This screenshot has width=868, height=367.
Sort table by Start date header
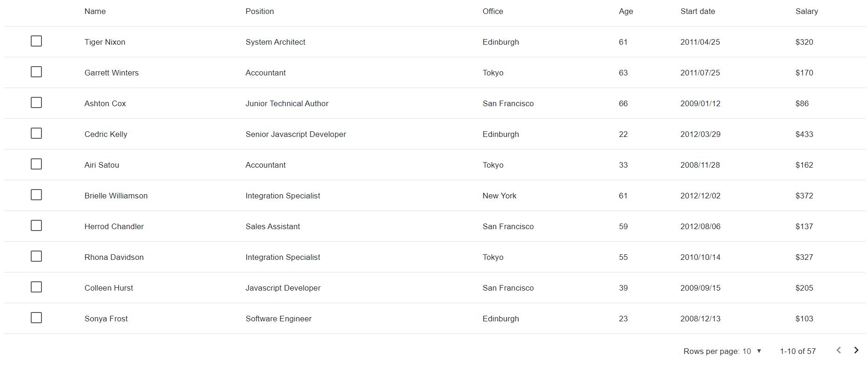coord(698,11)
